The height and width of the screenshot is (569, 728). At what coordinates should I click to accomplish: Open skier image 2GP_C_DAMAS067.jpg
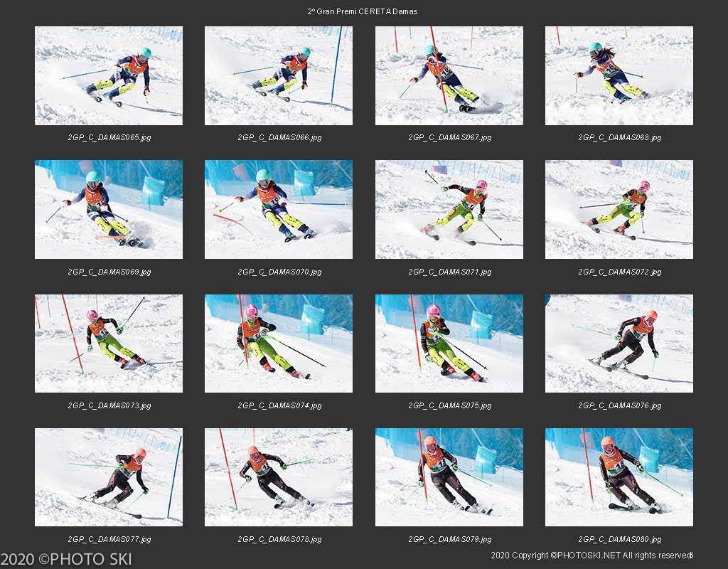449,75
